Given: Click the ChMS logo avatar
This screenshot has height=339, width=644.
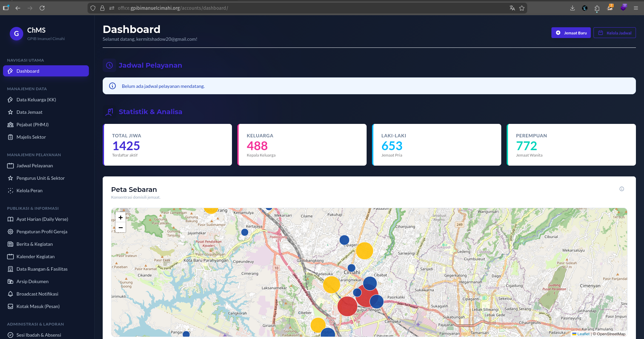Looking at the screenshot, I should pyautogui.click(x=16, y=34).
